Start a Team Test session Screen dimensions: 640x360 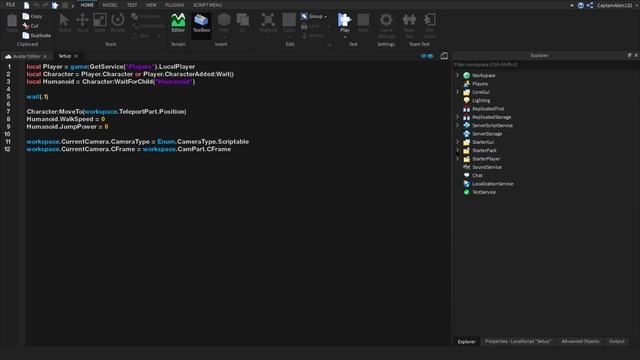(x=409, y=25)
